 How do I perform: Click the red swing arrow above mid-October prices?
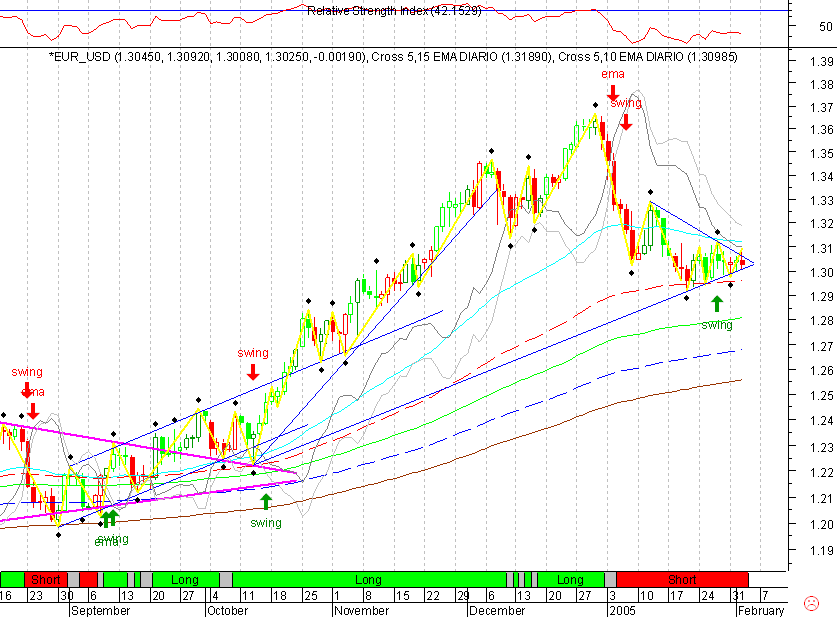(x=252, y=374)
